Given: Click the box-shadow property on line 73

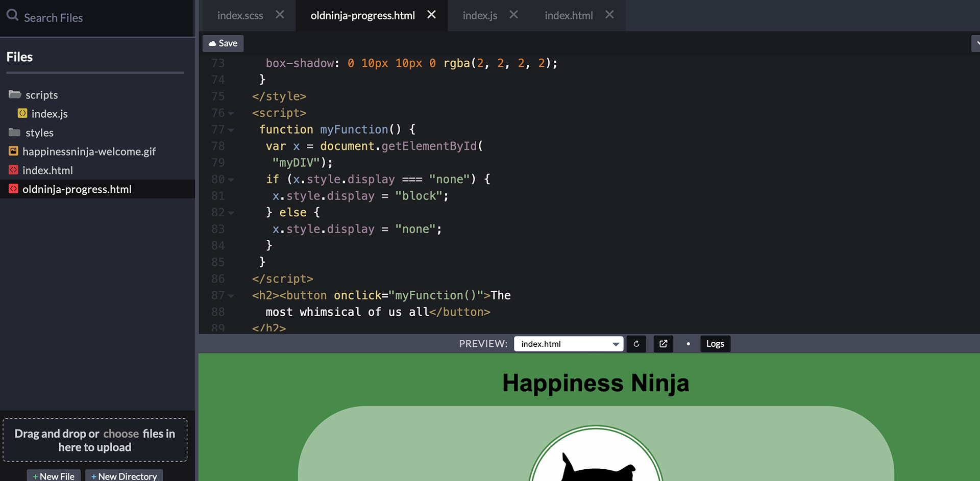Looking at the screenshot, I should [300, 63].
